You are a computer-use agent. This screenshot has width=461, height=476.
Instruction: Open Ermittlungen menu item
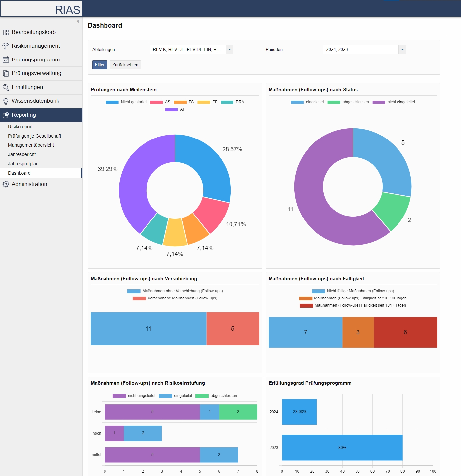point(41,87)
